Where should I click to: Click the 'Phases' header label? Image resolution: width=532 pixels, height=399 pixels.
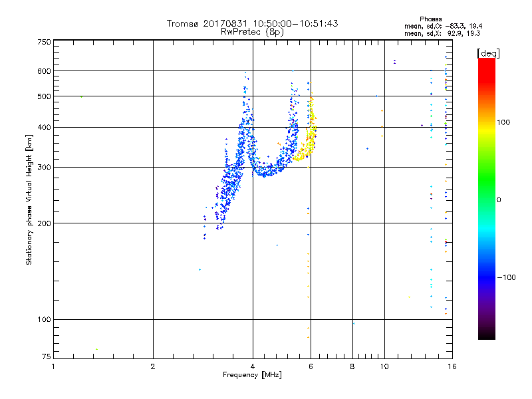click(430, 19)
